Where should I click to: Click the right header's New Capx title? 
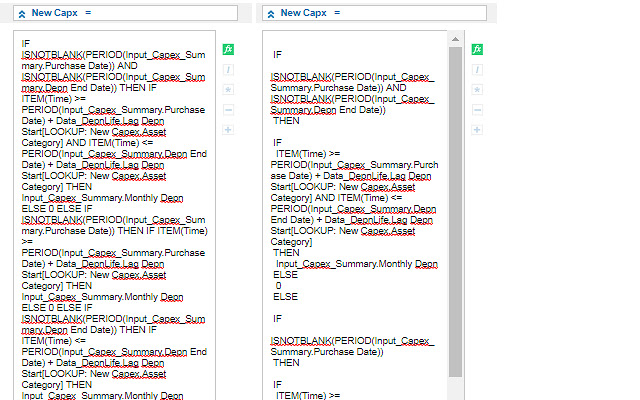click(304, 13)
